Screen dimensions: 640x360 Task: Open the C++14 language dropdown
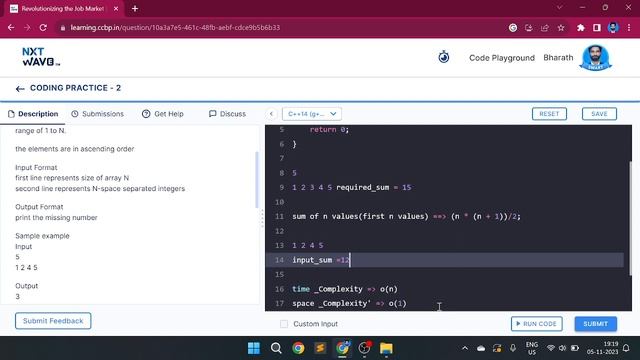click(x=312, y=114)
